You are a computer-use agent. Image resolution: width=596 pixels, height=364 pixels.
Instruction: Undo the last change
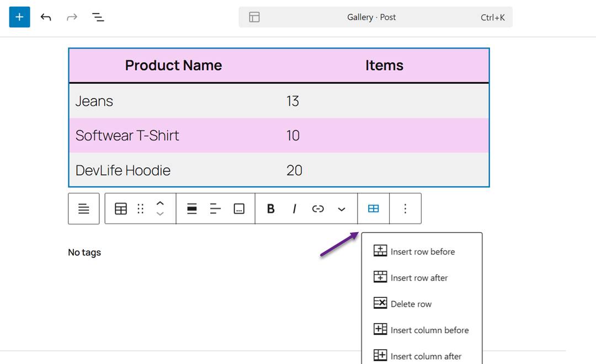pos(46,17)
